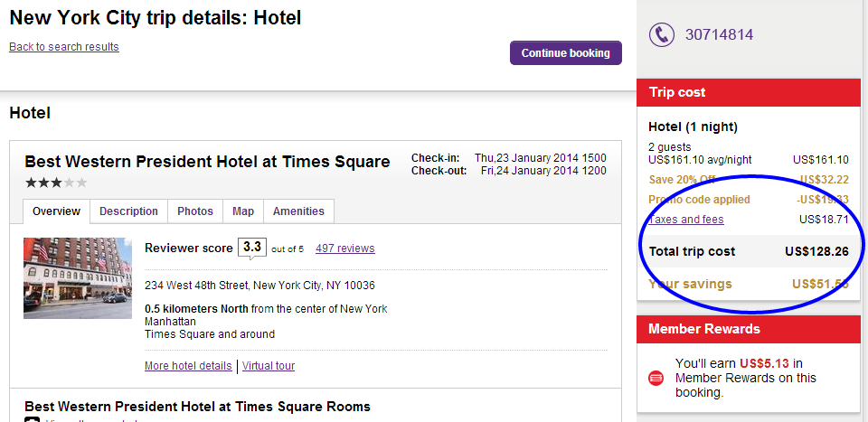Image resolution: width=868 pixels, height=422 pixels.
Task: Select the Overview tab
Action: click(x=56, y=211)
